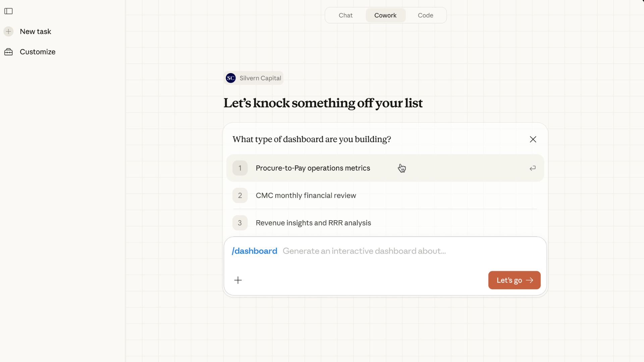Image resolution: width=644 pixels, height=362 pixels.
Task: Close the dashboard type question panel
Action: [x=533, y=139]
